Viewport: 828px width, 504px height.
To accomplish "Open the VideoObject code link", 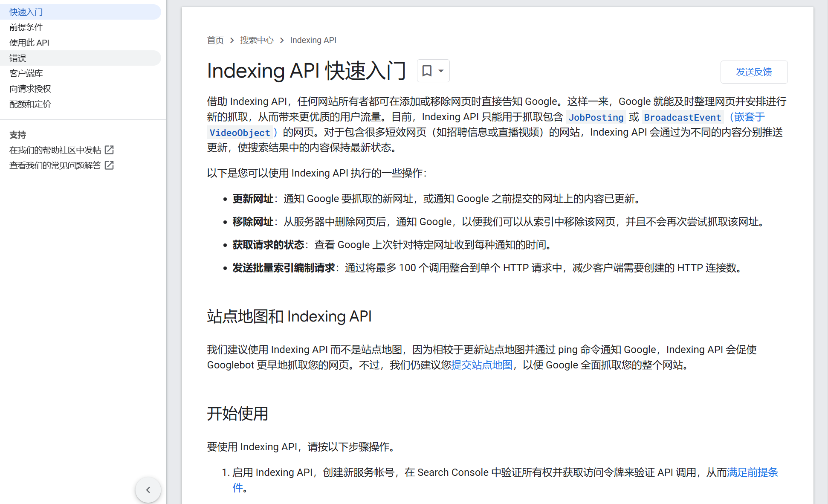I will tap(240, 133).
